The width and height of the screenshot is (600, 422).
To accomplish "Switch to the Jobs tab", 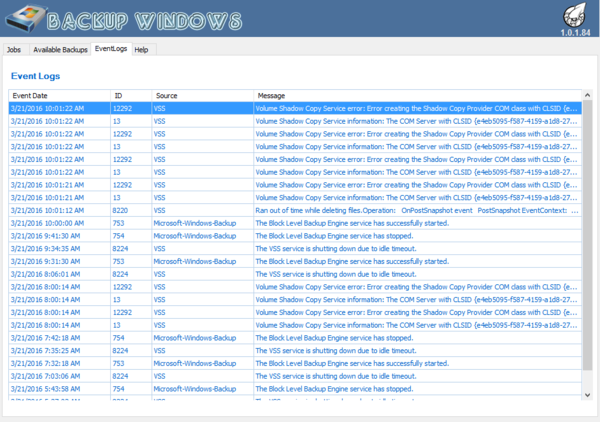I will pyautogui.click(x=14, y=50).
